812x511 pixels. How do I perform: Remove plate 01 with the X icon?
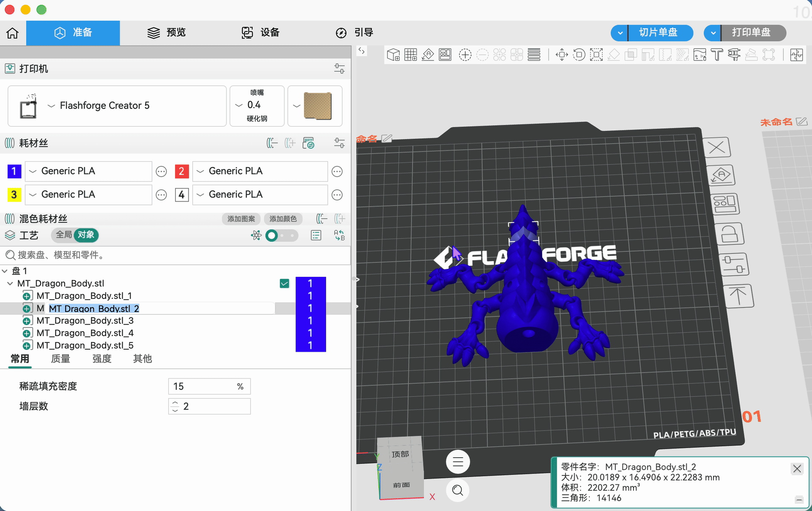(716, 148)
